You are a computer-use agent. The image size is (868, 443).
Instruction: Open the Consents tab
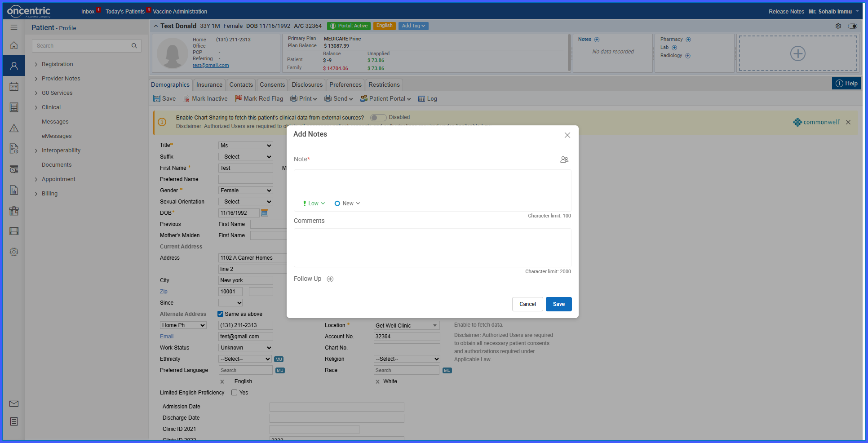pyautogui.click(x=272, y=85)
